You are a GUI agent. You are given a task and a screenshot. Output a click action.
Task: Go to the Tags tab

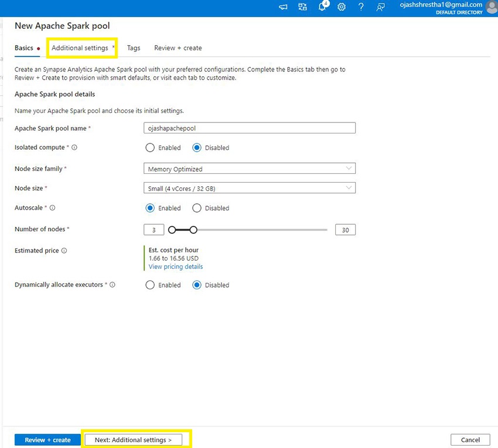click(x=134, y=48)
